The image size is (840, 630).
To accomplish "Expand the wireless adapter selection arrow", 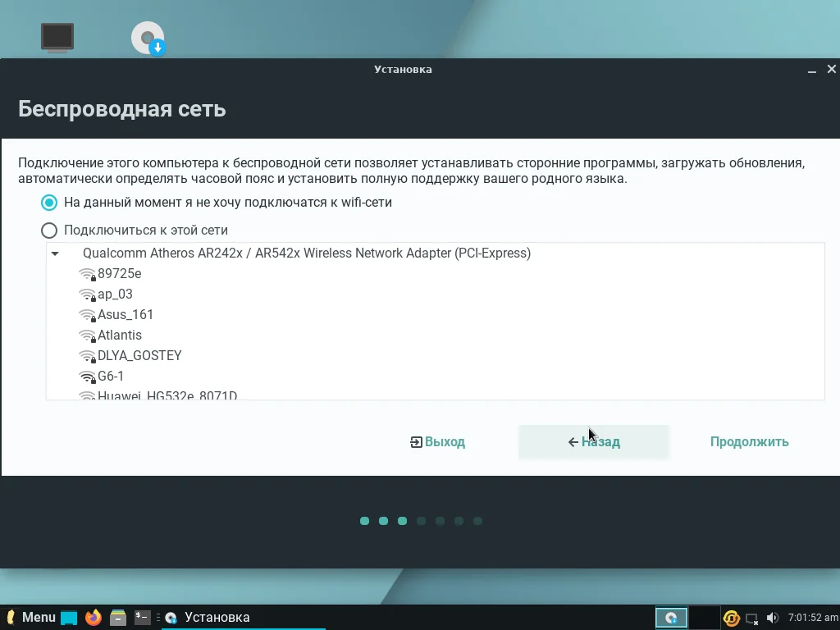I will coord(55,253).
